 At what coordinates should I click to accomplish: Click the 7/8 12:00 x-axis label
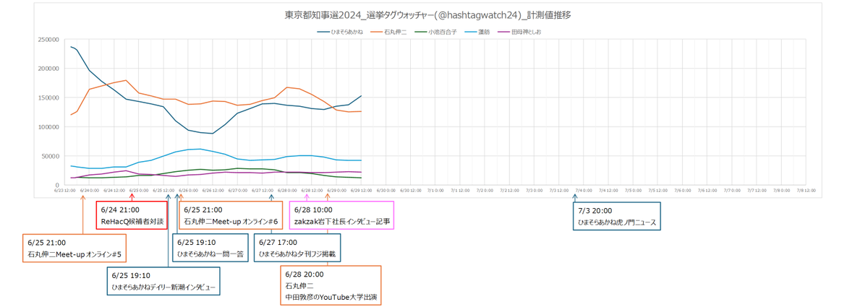(806, 191)
